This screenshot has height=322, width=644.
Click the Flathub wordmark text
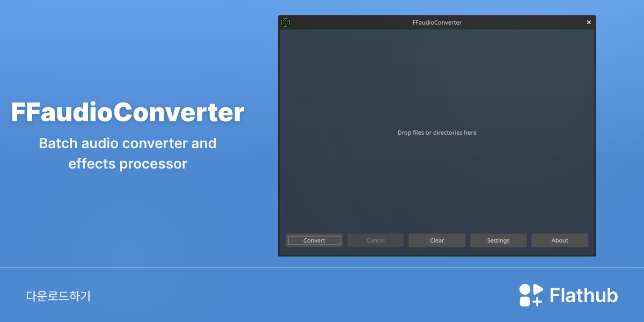coord(584,296)
